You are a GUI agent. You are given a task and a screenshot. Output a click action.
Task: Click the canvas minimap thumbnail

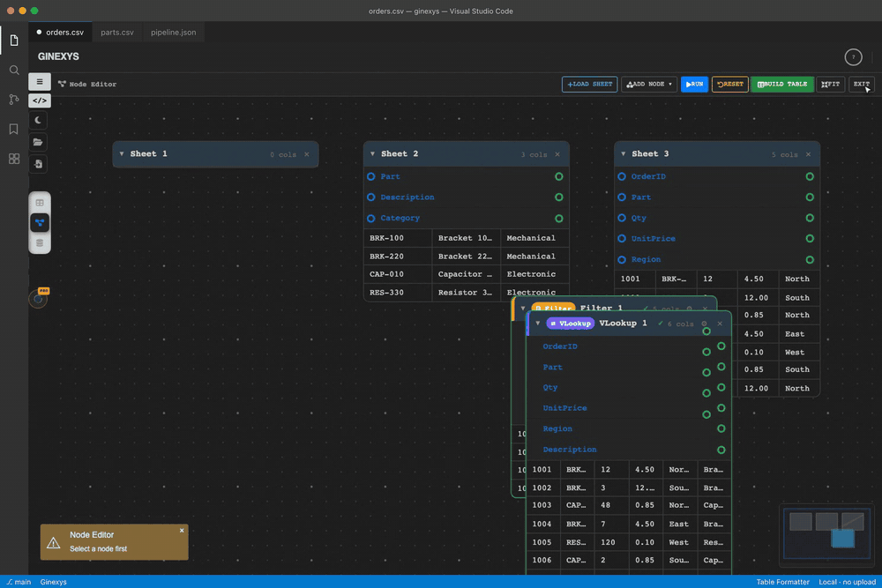[x=826, y=533]
